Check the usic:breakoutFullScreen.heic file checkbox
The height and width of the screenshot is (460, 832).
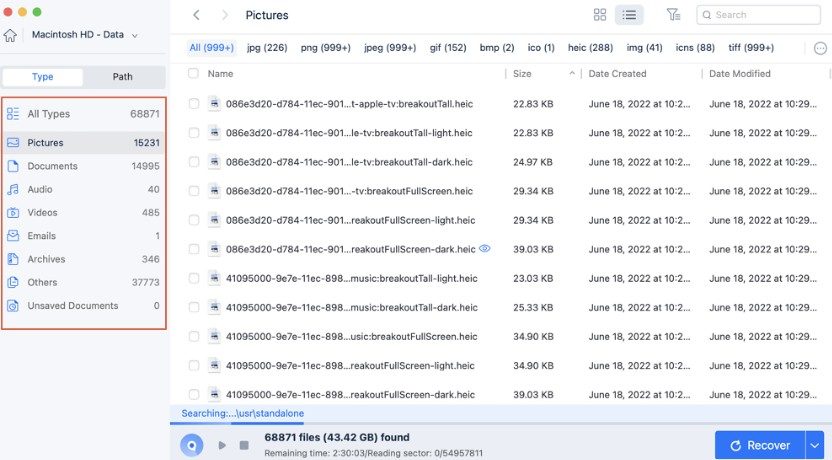click(x=194, y=336)
